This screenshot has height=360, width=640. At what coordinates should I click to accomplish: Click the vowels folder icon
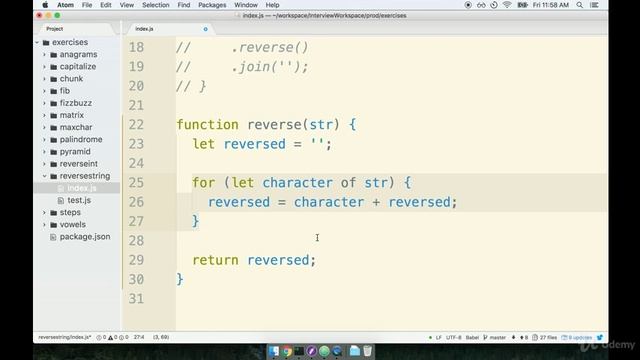53,225
